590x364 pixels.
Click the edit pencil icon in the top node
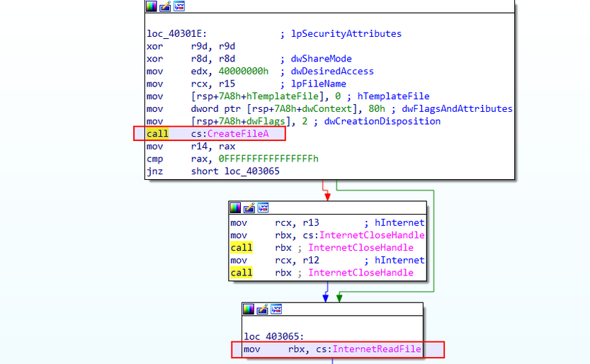point(165,6)
